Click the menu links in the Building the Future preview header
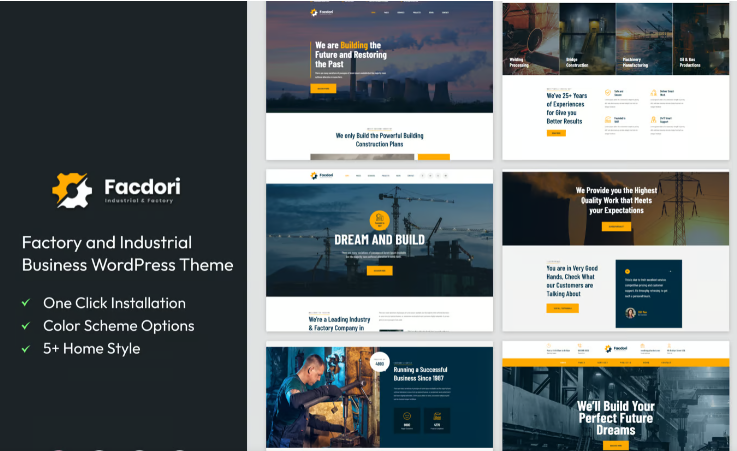 (x=410, y=12)
